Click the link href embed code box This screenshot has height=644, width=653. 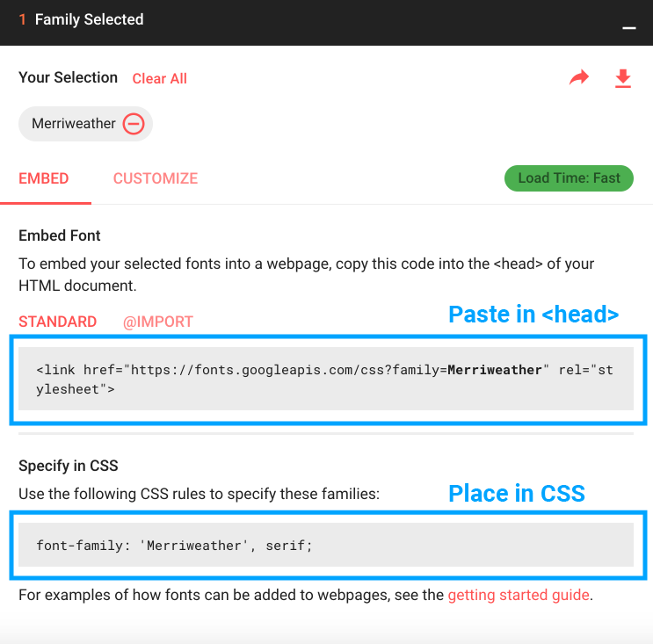(x=326, y=379)
